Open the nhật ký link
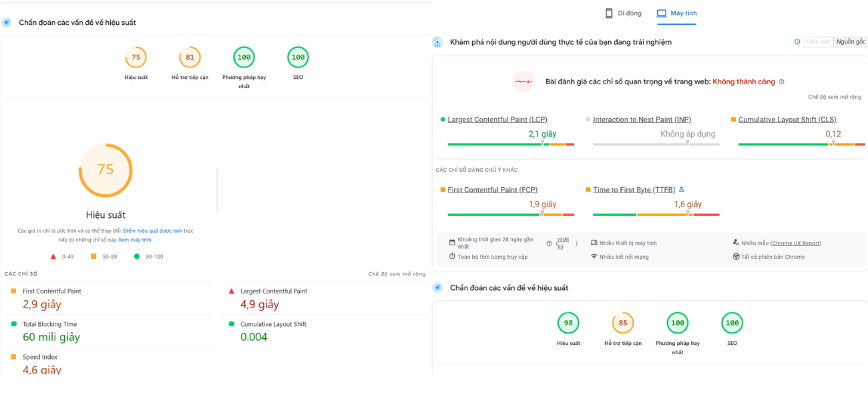 (x=564, y=243)
